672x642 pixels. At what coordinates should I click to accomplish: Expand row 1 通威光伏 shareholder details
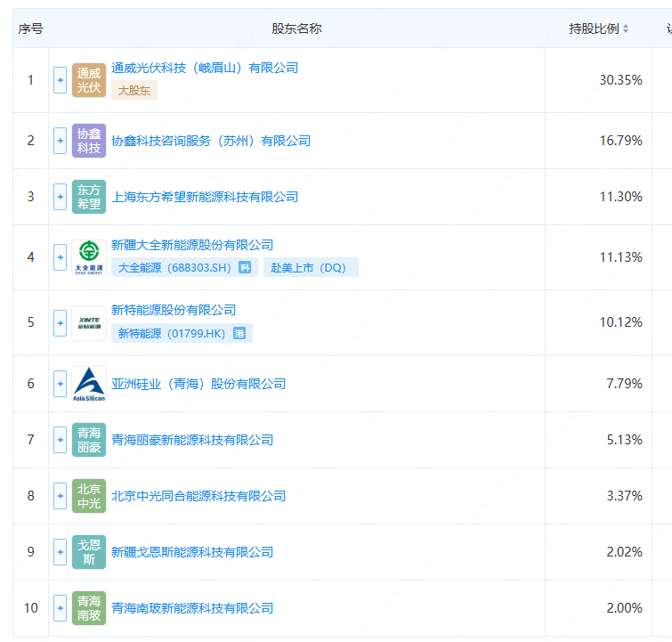pyautogui.click(x=61, y=80)
